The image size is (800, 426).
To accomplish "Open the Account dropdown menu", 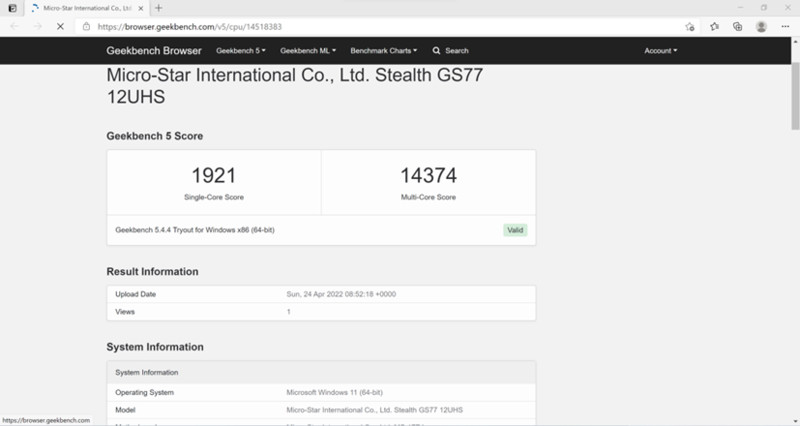I will point(660,50).
